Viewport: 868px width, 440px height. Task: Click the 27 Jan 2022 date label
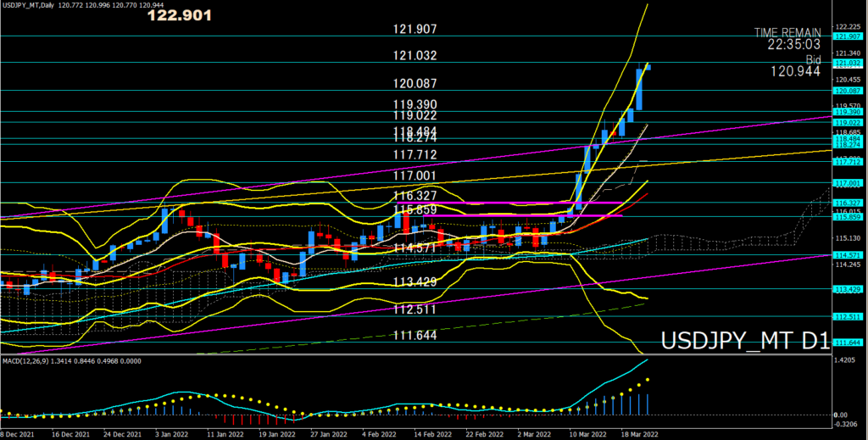[330, 434]
